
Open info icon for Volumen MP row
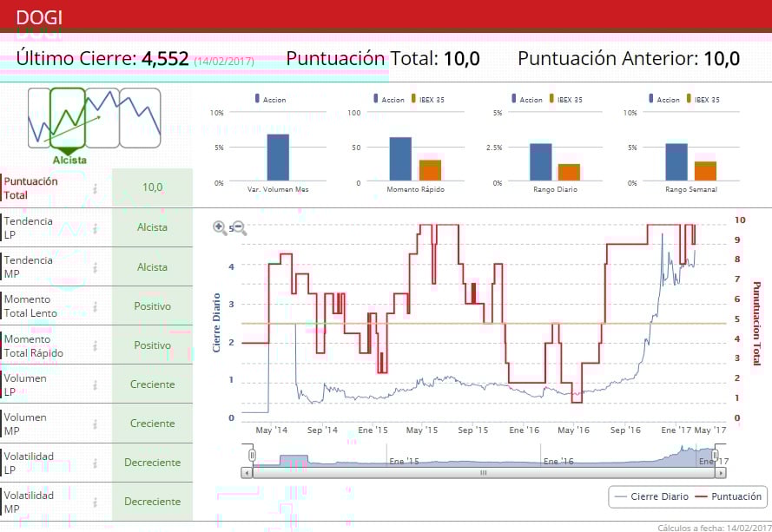click(x=95, y=424)
